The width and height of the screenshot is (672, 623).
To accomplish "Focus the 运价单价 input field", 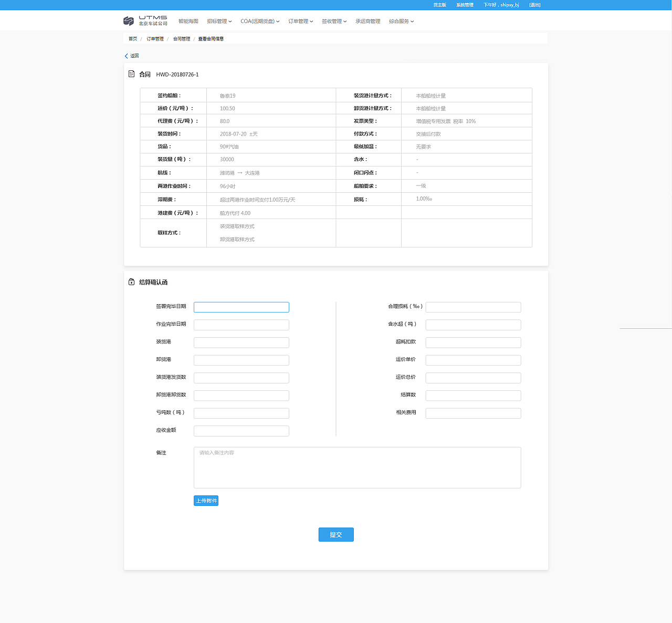I will (x=473, y=360).
